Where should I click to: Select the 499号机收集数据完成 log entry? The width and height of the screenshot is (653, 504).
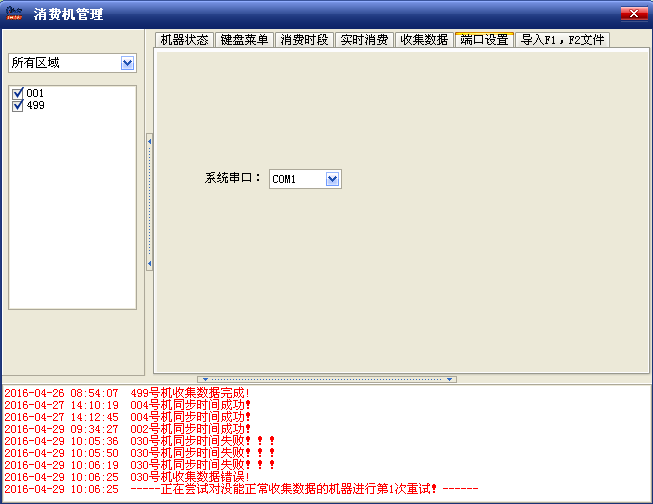click(x=189, y=393)
